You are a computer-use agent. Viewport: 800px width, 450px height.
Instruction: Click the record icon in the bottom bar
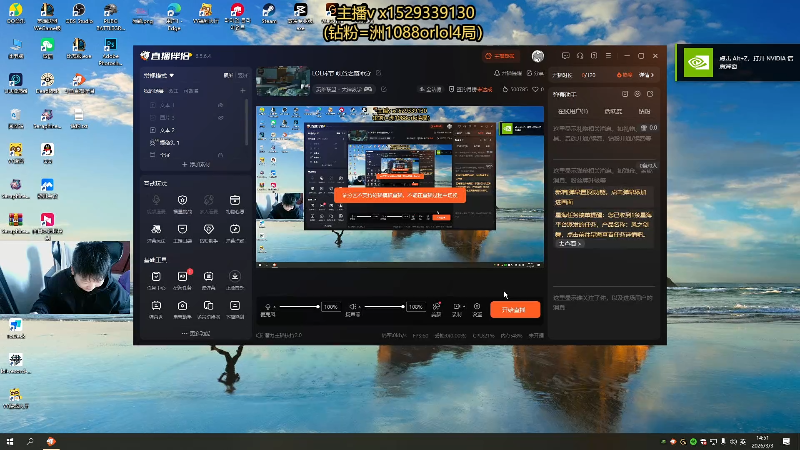tap(456, 307)
